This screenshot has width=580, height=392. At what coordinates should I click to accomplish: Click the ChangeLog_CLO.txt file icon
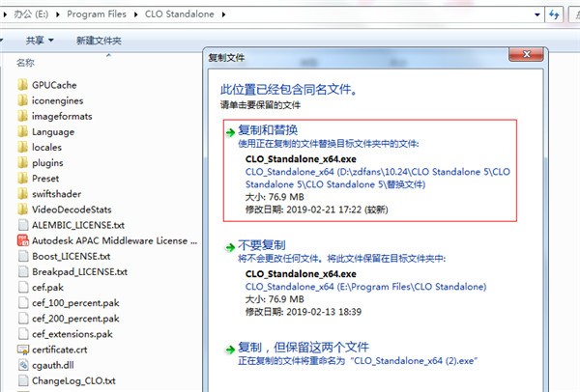point(23,380)
